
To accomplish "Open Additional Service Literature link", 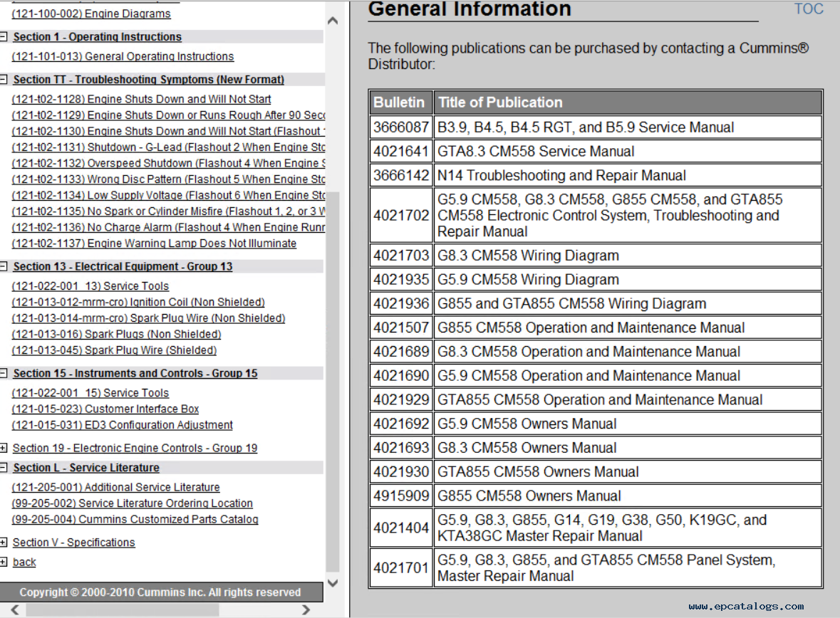I will point(115,487).
